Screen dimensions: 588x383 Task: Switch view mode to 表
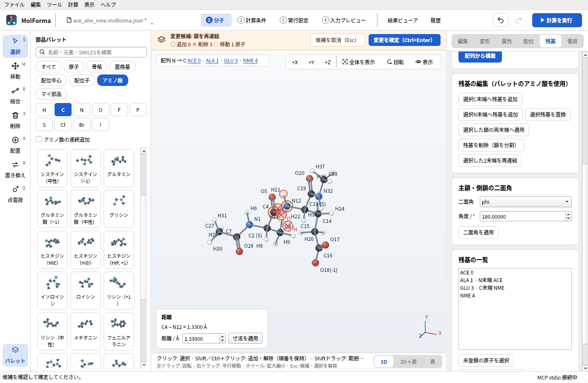click(x=432, y=362)
